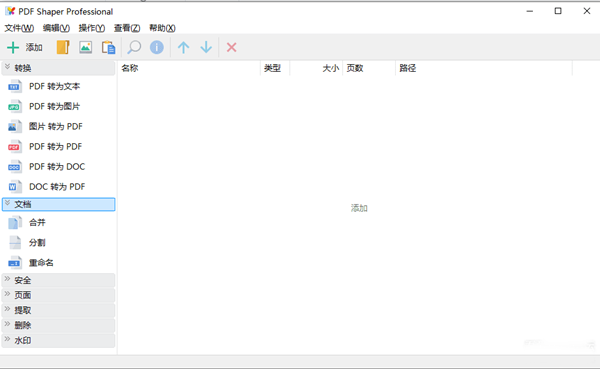600x369 pixels.
Task: Click the green plus Add icon
Action: 13,47
